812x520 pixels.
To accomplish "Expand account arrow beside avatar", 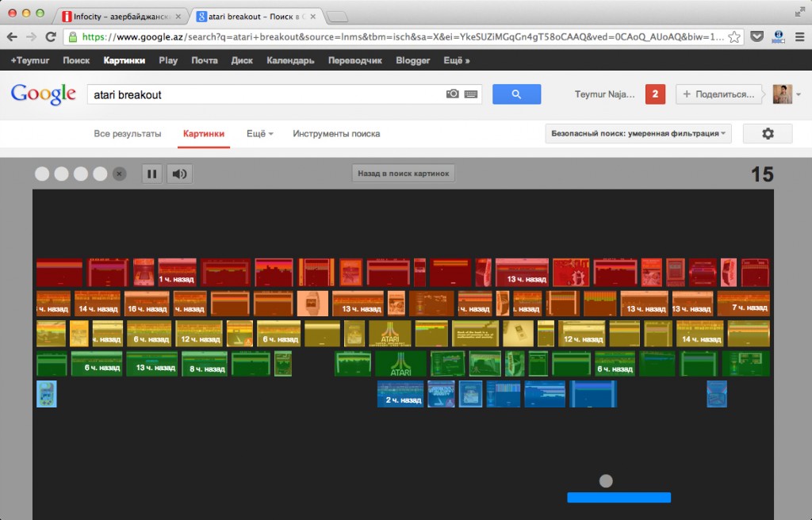I will (x=799, y=94).
